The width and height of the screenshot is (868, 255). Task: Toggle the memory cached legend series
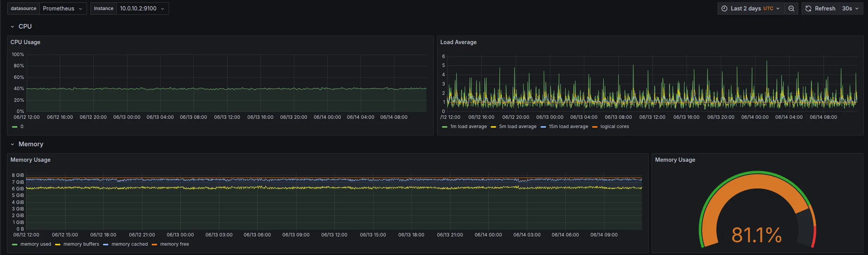point(130,244)
